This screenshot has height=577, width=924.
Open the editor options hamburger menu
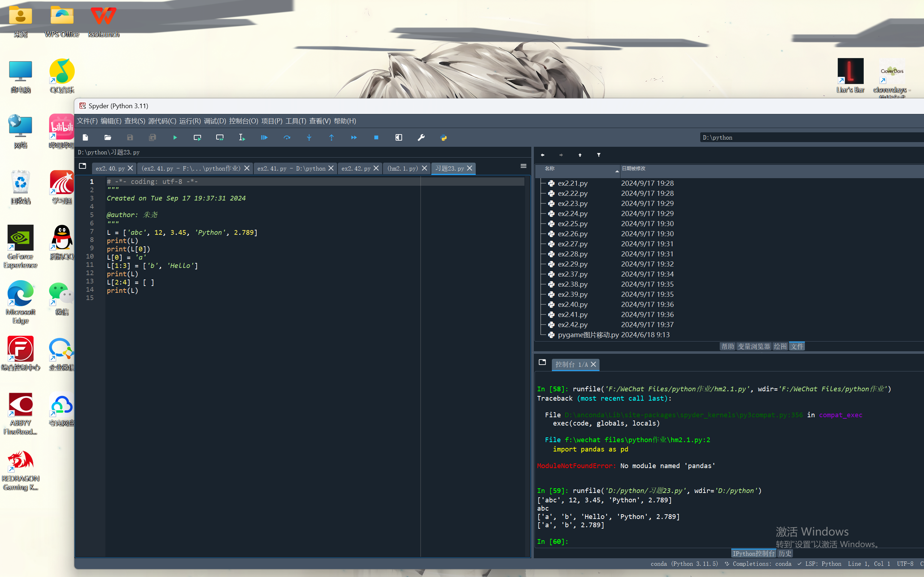point(523,166)
